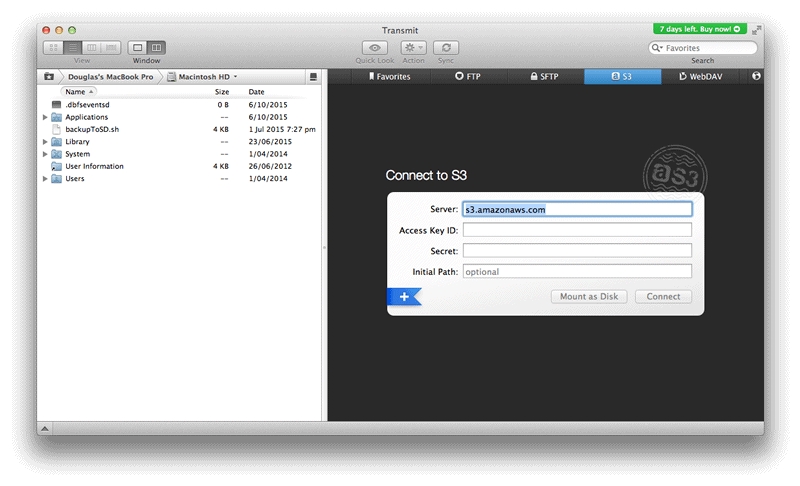Click the Sync toolbar button
The width and height of the screenshot is (800, 486).
(x=446, y=47)
